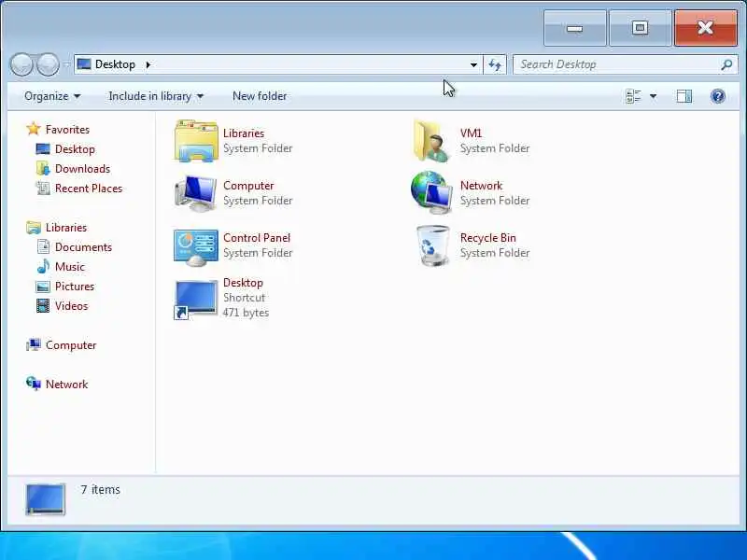Open the VM1 user folder icon
Screen dimensions: 747x560
tap(431, 141)
